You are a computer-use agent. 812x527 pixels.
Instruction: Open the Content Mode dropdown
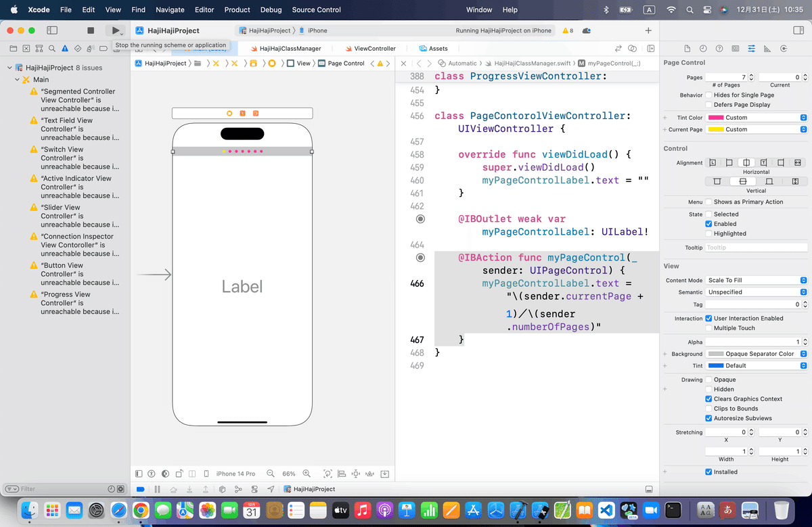click(757, 280)
